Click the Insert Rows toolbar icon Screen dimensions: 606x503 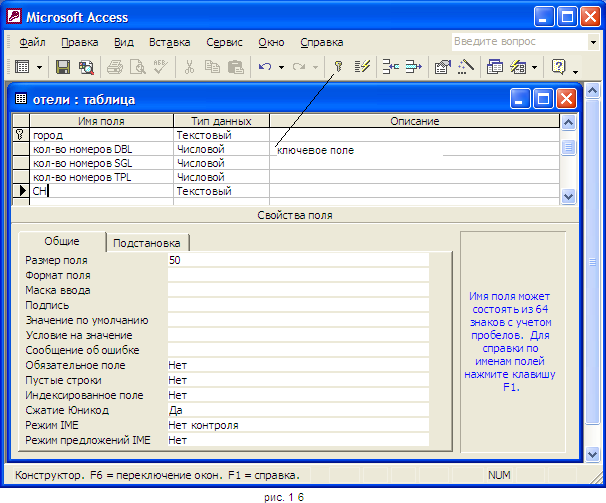391,68
